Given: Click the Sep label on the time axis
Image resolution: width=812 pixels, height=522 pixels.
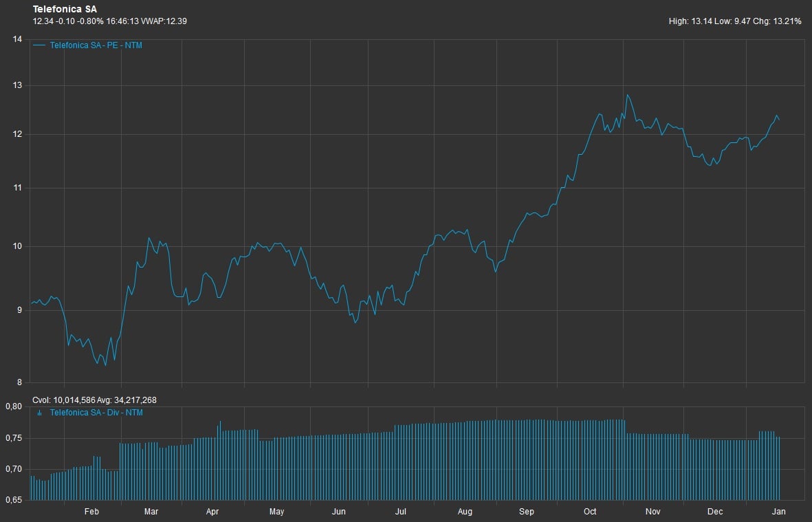Looking at the screenshot, I should coord(526,512).
